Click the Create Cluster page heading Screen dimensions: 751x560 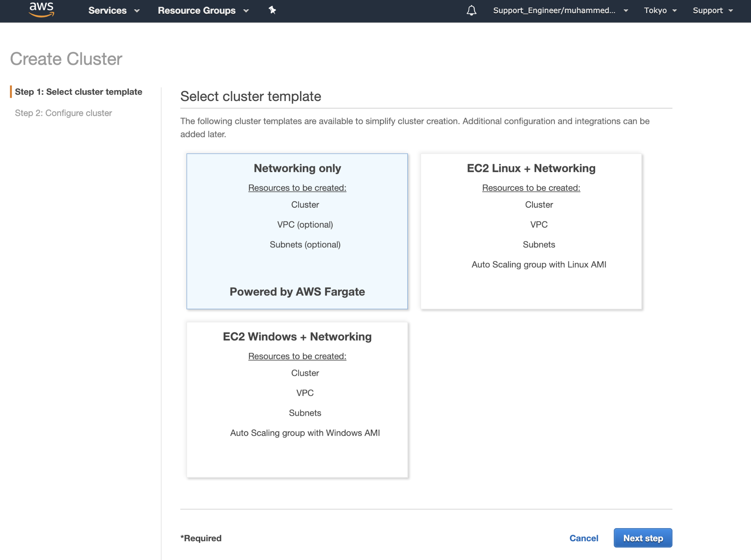click(66, 59)
